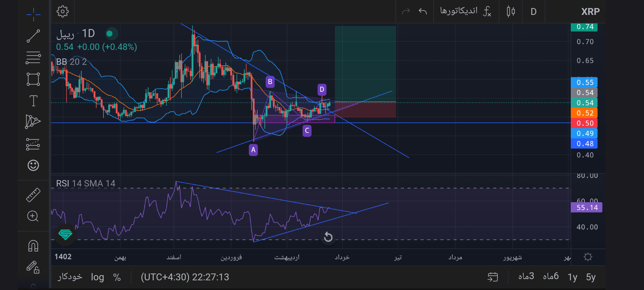644x290 pixels.
Task: Tap the XRP symbol search
Action: (x=590, y=12)
